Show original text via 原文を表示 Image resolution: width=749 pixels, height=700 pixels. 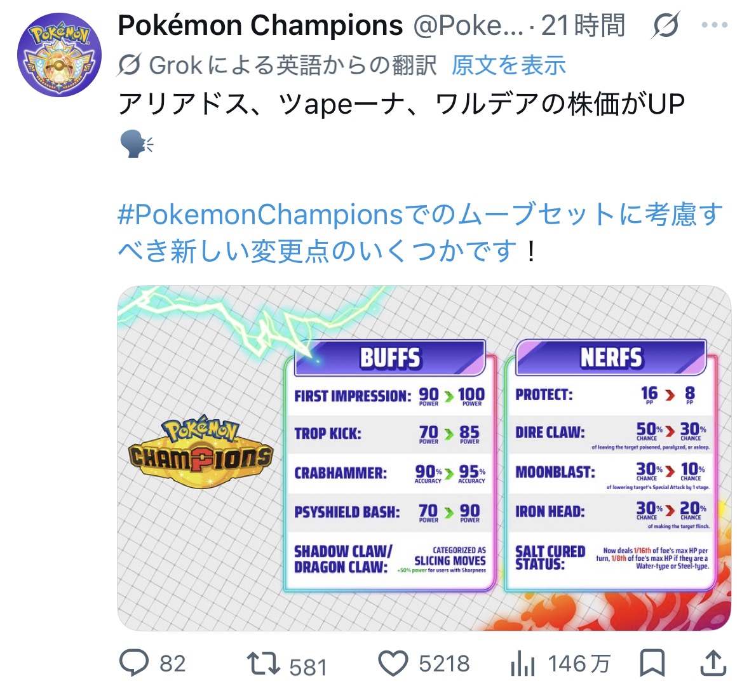point(508,65)
